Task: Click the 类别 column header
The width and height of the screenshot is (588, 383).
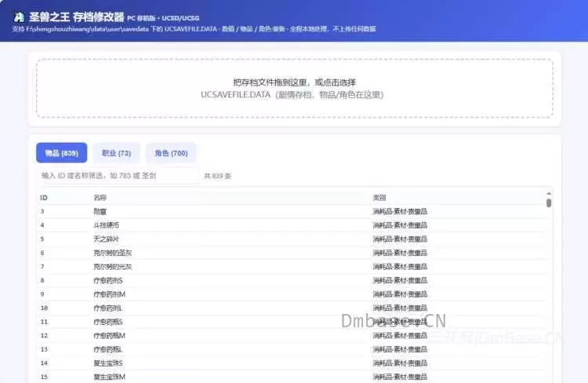Action: click(379, 198)
